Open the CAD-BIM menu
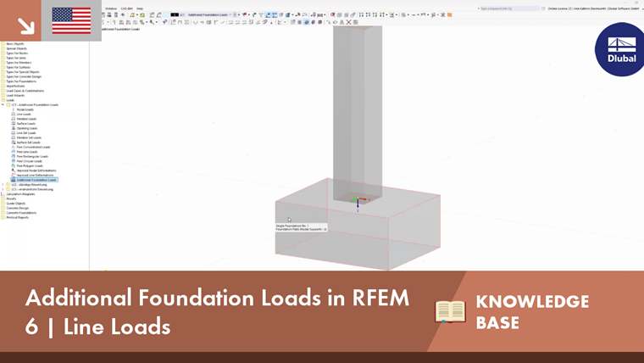The width and height of the screenshot is (644, 363). click(126, 8)
